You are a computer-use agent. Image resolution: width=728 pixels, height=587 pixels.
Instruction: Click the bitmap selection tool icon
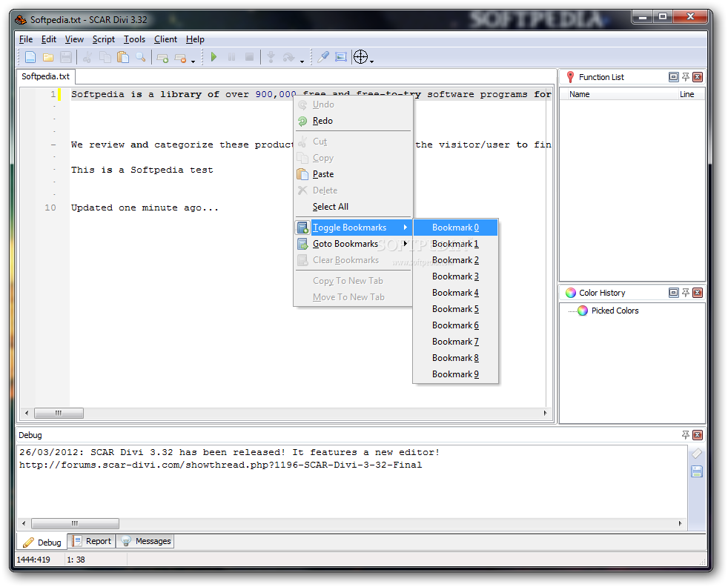click(x=341, y=57)
